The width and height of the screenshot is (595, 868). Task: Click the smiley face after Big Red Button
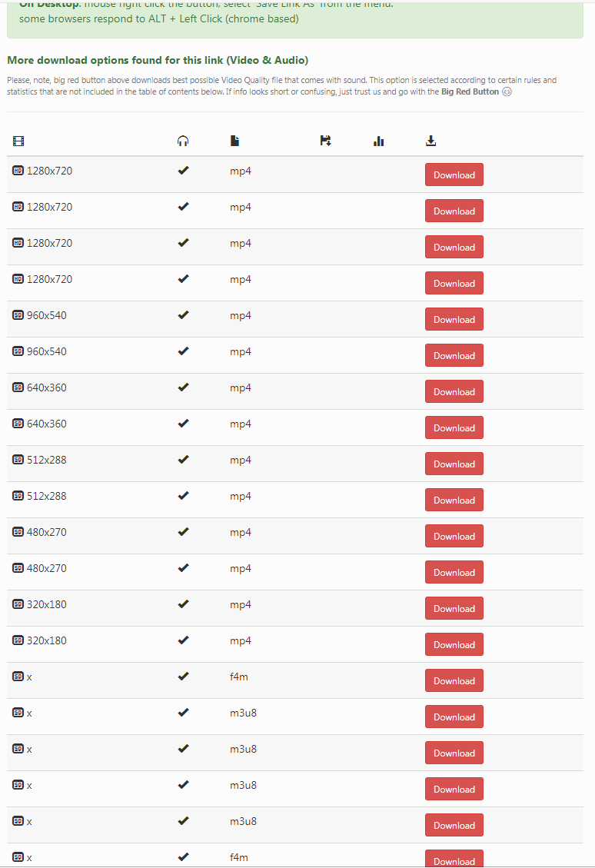(507, 92)
